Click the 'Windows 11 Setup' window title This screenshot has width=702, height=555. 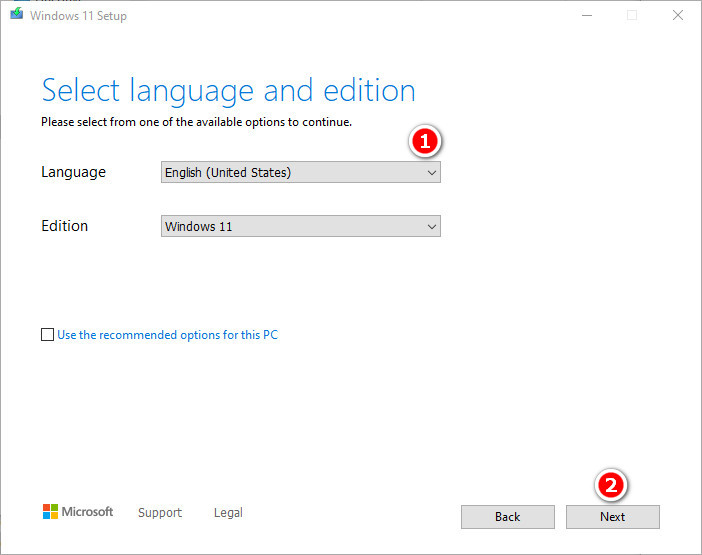[78, 16]
